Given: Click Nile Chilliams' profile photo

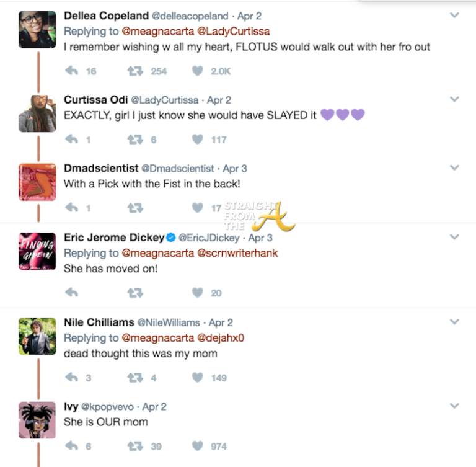Looking at the screenshot, I should [x=38, y=336].
